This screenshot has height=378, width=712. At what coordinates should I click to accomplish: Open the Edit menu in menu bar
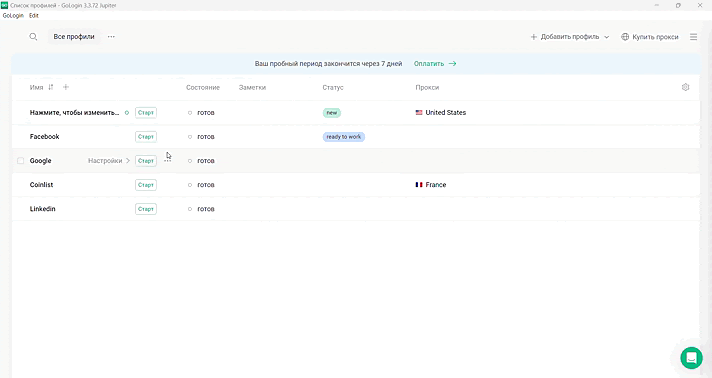pyautogui.click(x=34, y=15)
